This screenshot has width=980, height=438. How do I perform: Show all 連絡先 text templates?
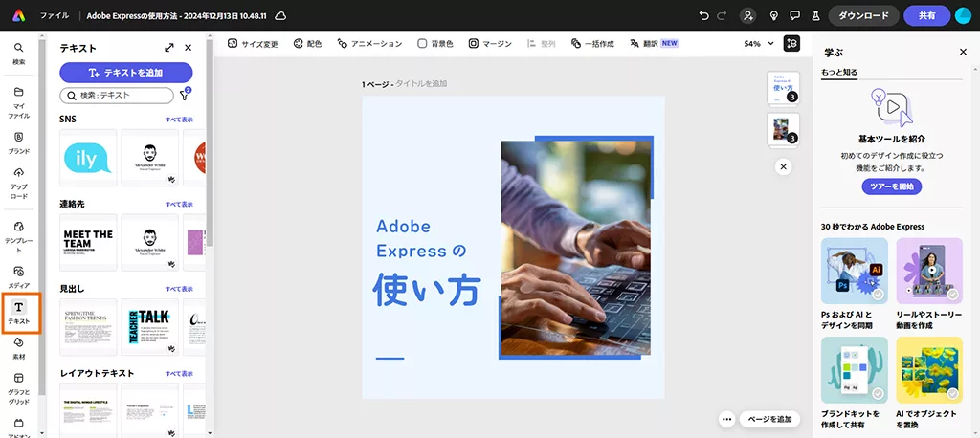click(179, 205)
